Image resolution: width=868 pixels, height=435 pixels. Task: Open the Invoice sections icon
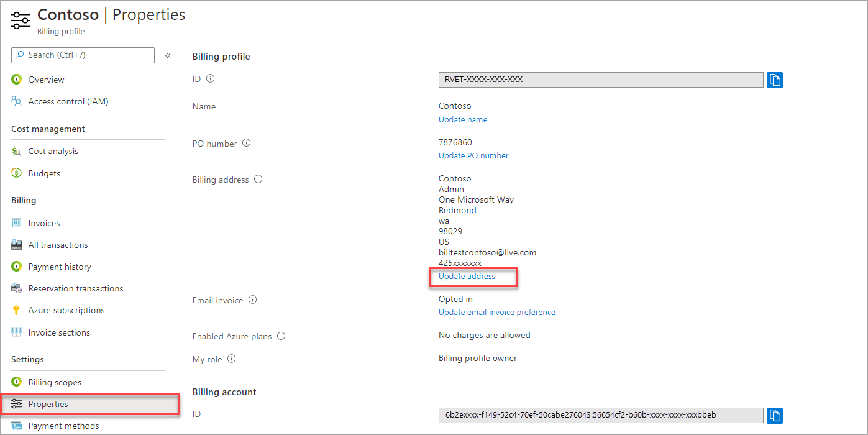pyautogui.click(x=16, y=332)
